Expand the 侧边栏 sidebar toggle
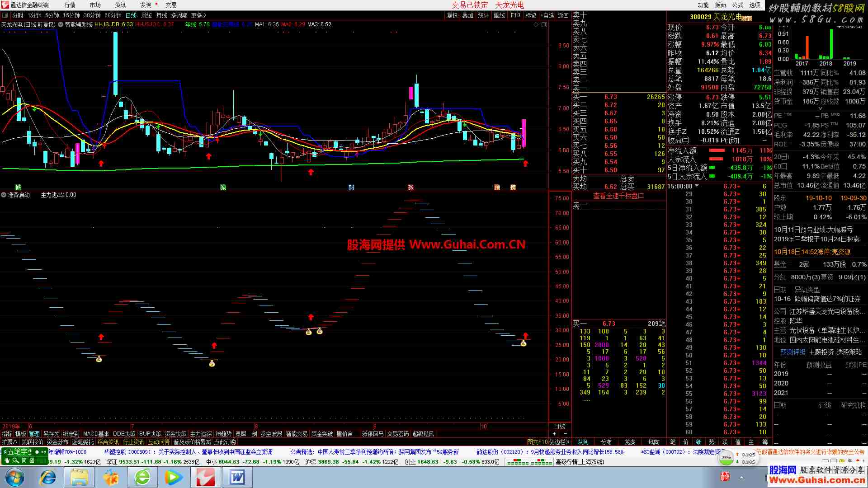The image size is (868, 488). pyautogui.click(x=560, y=442)
